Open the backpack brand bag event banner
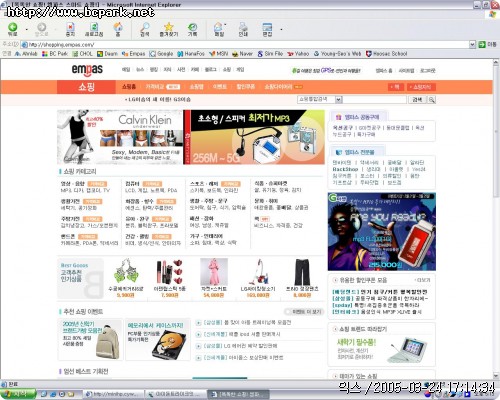This screenshot has height=400, width=500. coord(90,339)
